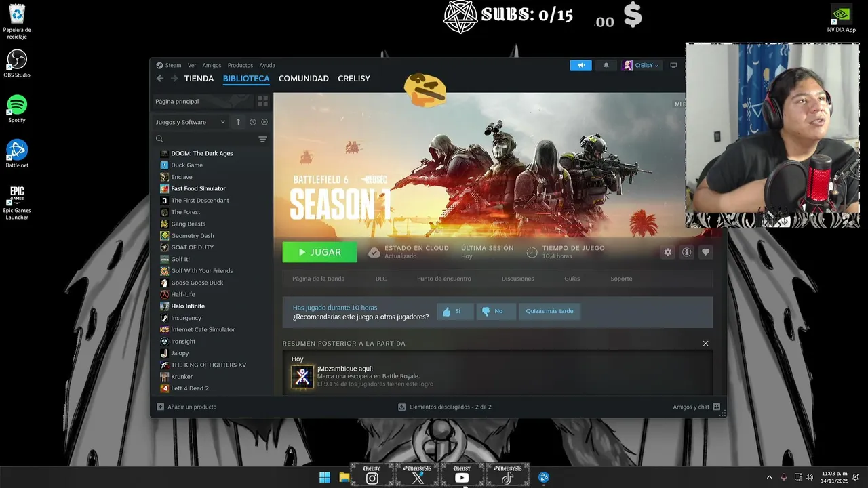Open the COMUNIDAD tab
This screenshot has width=868, height=488.
[x=303, y=79]
